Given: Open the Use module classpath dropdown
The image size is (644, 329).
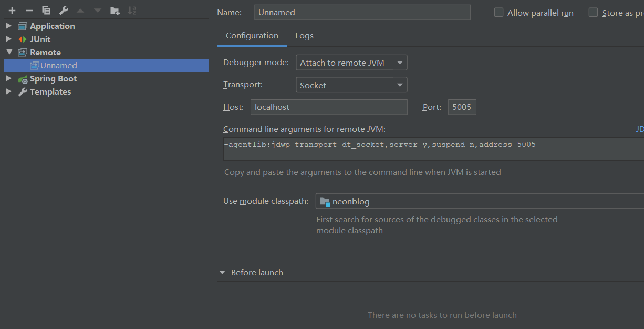Looking at the screenshot, I should point(479,201).
